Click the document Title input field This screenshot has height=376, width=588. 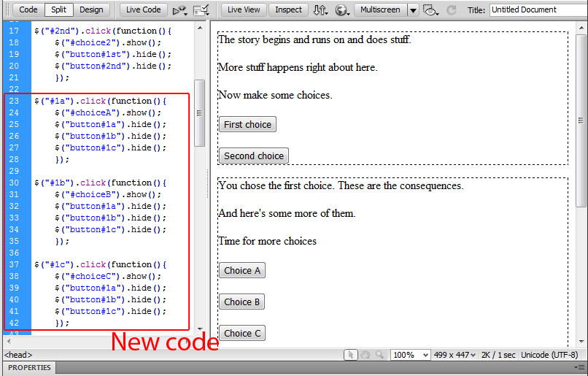pos(538,9)
